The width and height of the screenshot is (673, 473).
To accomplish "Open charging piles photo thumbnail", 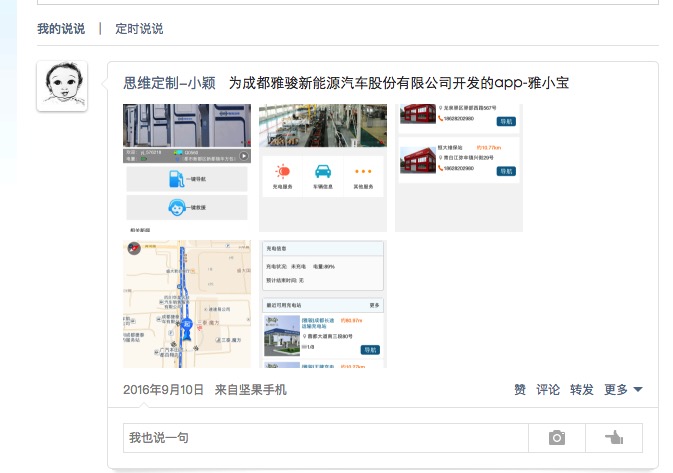I will [x=187, y=168].
